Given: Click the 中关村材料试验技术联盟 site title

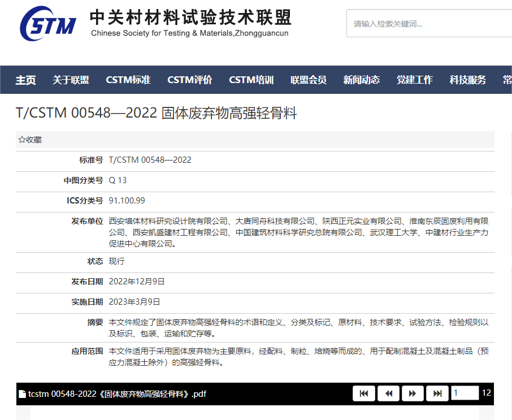Looking at the screenshot, I should point(190,18).
